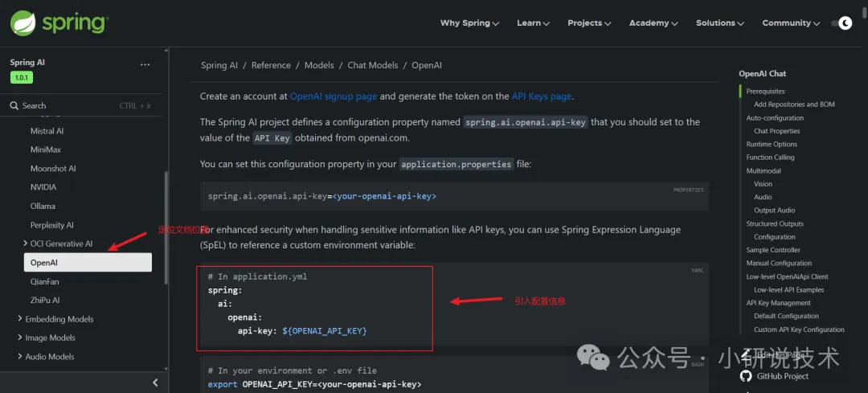Open Mistral AI in the sidebar

coord(47,131)
